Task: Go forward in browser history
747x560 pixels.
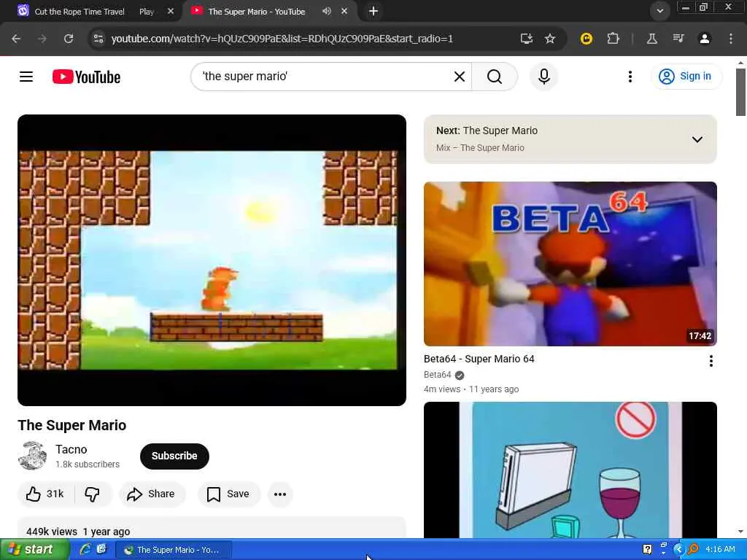Action: tap(42, 39)
